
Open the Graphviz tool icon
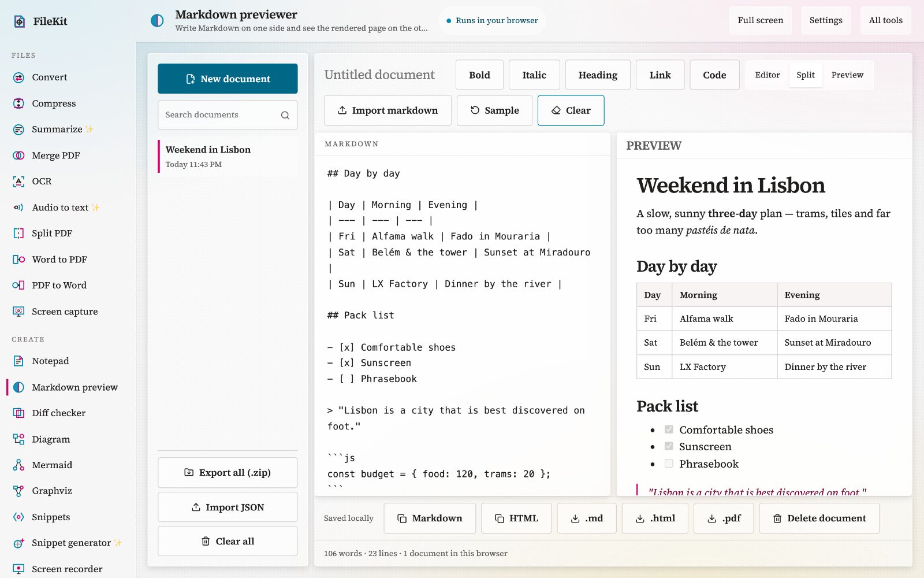pyautogui.click(x=18, y=491)
